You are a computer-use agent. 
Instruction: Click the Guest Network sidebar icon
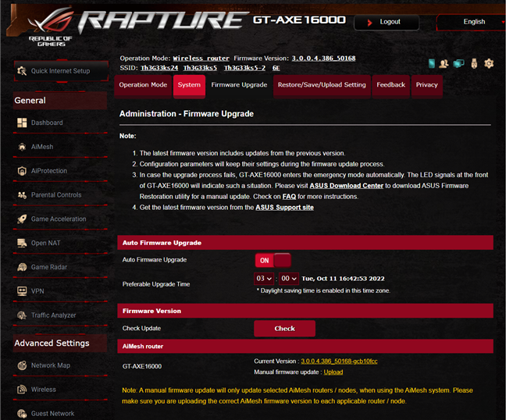click(22, 414)
